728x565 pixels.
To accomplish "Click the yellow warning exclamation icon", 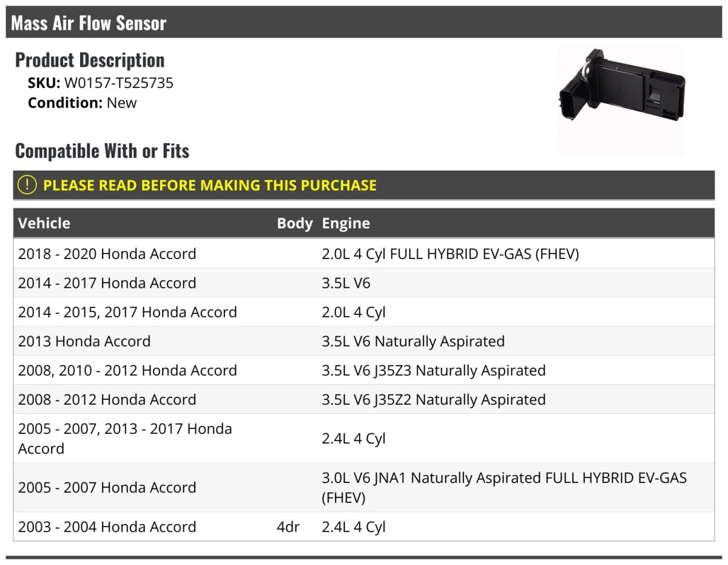I will coord(27,185).
